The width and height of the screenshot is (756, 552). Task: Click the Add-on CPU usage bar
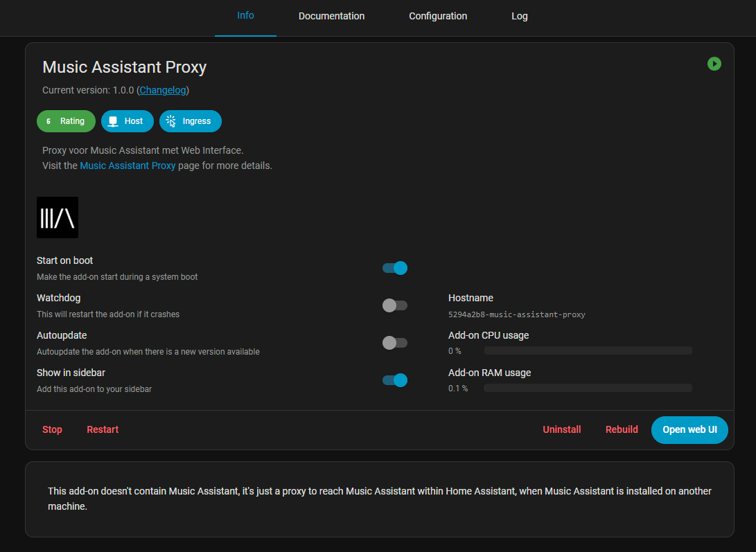click(588, 350)
